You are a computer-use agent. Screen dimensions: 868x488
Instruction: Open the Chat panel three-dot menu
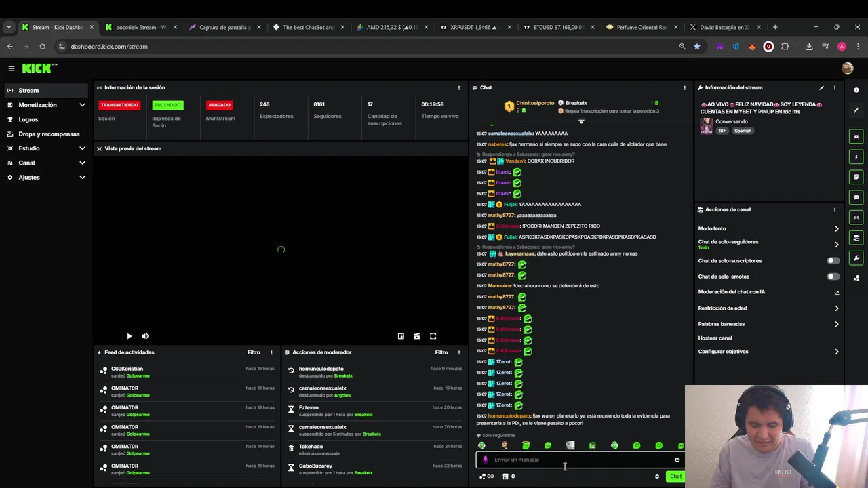coord(684,87)
